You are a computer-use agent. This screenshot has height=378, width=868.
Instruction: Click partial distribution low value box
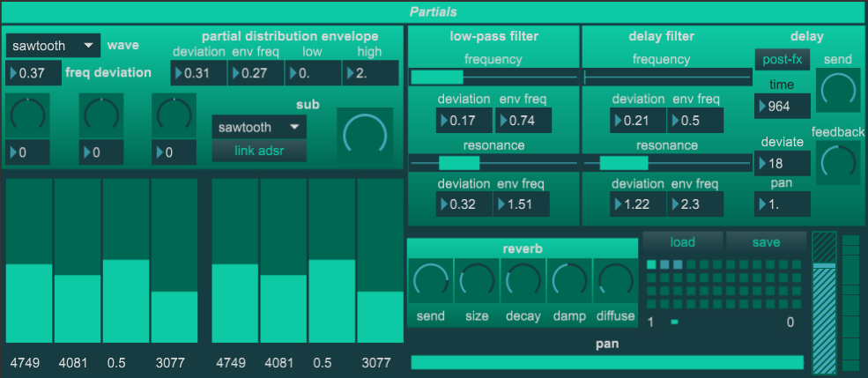pos(313,73)
